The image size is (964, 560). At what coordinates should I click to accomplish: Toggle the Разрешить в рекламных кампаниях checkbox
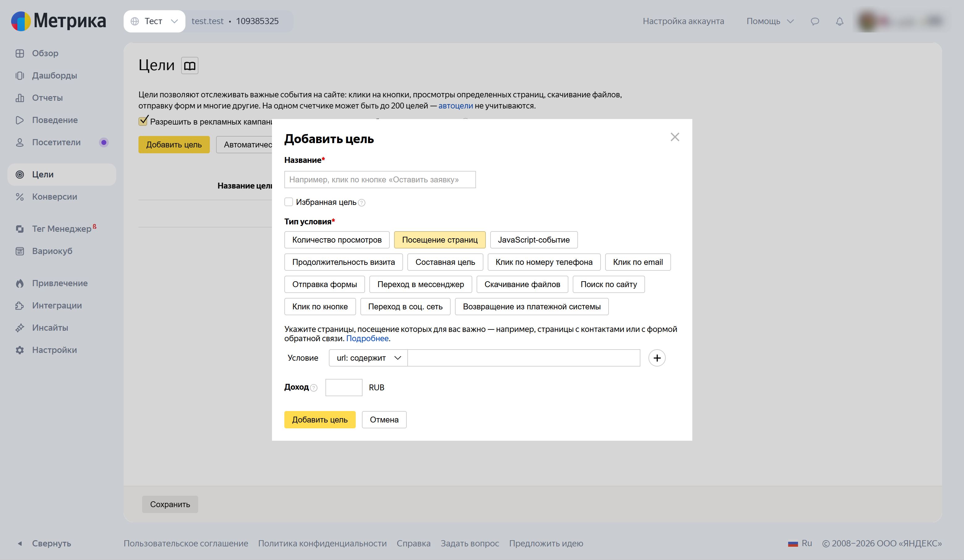[x=143, y=121]
